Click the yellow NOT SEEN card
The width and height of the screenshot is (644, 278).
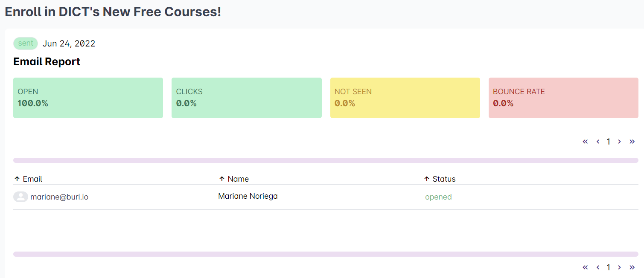click(405, 98)
